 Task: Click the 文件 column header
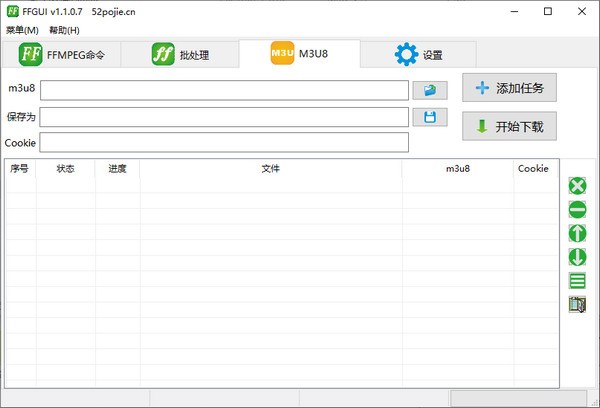click(270, 169)
